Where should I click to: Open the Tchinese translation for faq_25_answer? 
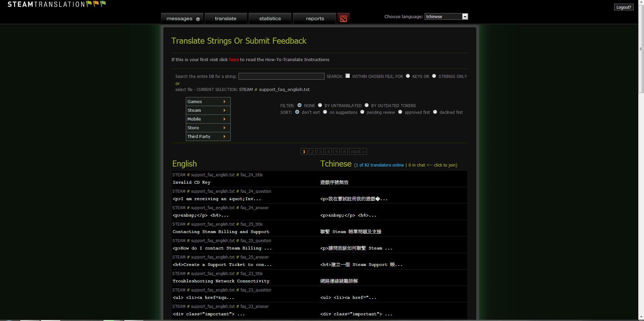(361, 265)
